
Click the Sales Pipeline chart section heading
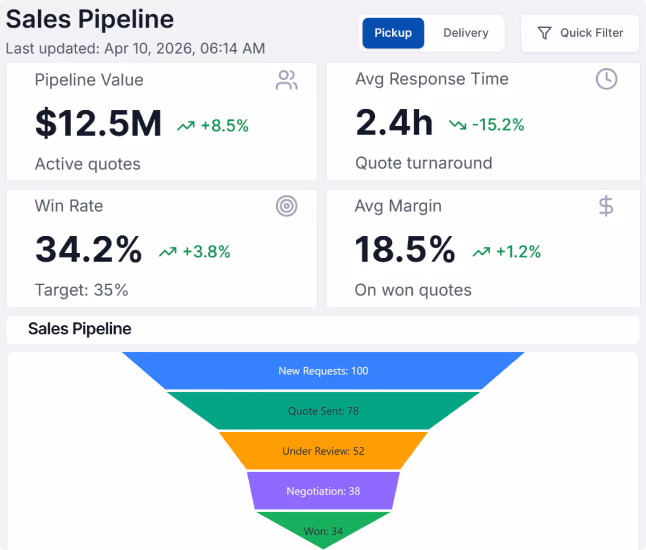(x=80, y=329)
